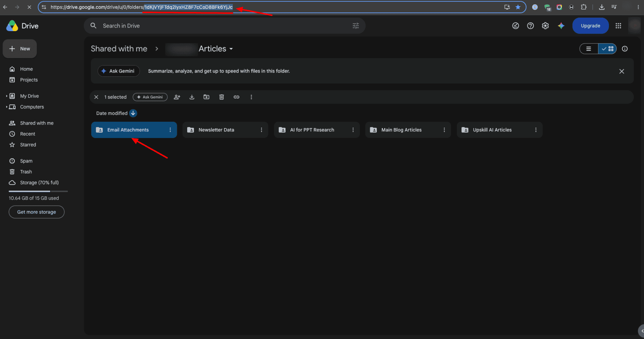Expand the My Drive tree arrow
The width and height of the screenshot is (644, 339).
click(6, 96)
